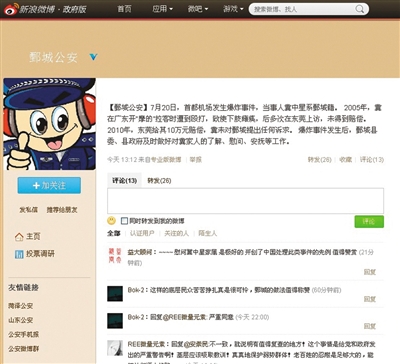Expand the 游戏 dropdown menu
Screen dimensions: 400x364
click(233, 9)
